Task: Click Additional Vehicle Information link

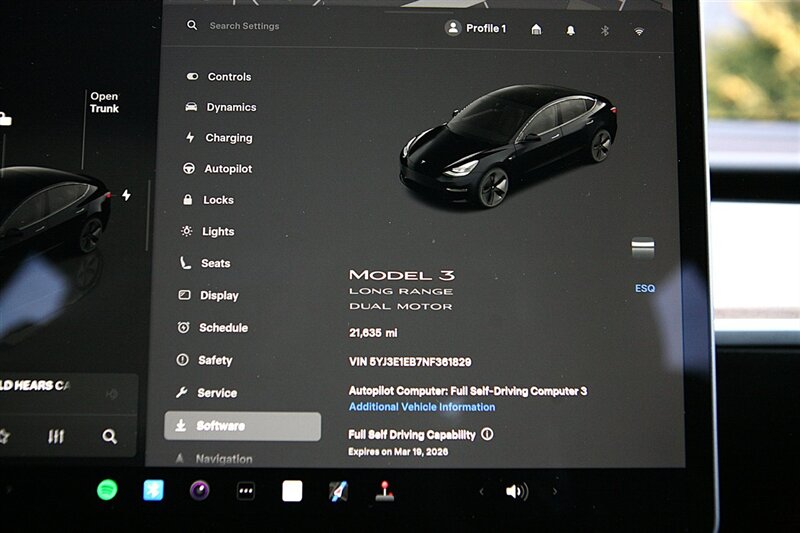Action: point(421,407)
